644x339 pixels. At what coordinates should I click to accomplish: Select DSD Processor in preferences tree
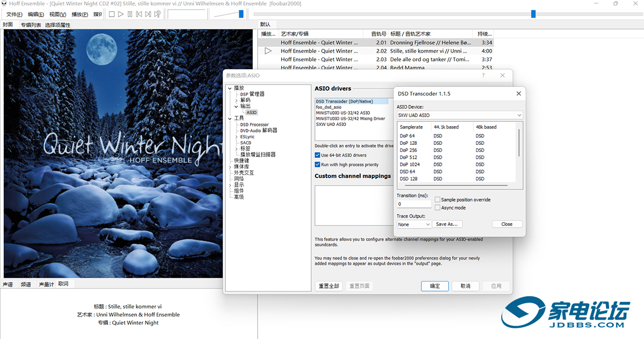tap(254, 124)
